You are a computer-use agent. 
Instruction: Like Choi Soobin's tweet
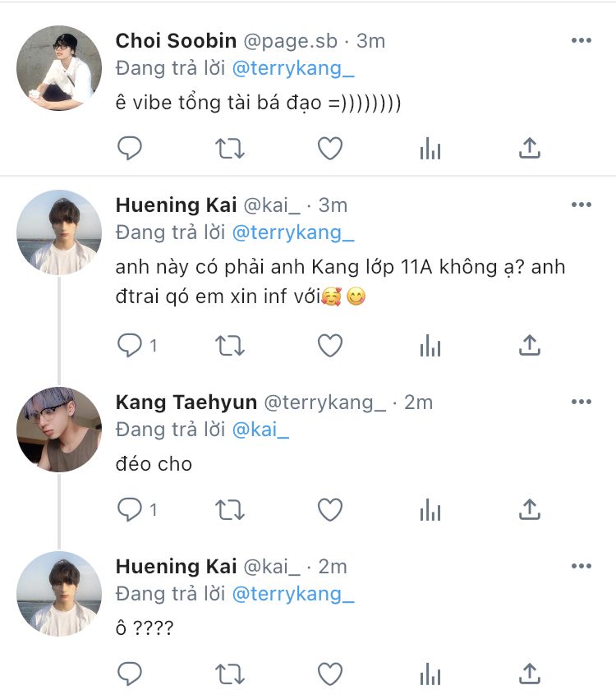(x=330, y=148)
